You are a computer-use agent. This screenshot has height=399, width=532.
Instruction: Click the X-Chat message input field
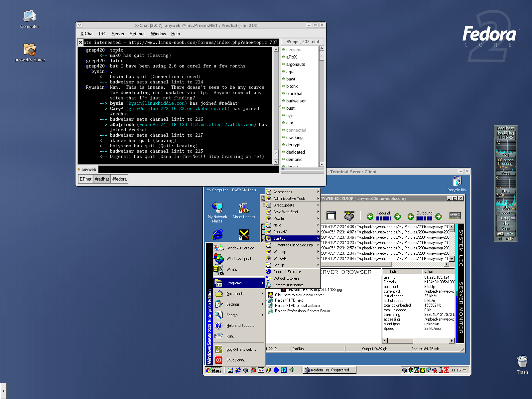[x=189, y=169]
